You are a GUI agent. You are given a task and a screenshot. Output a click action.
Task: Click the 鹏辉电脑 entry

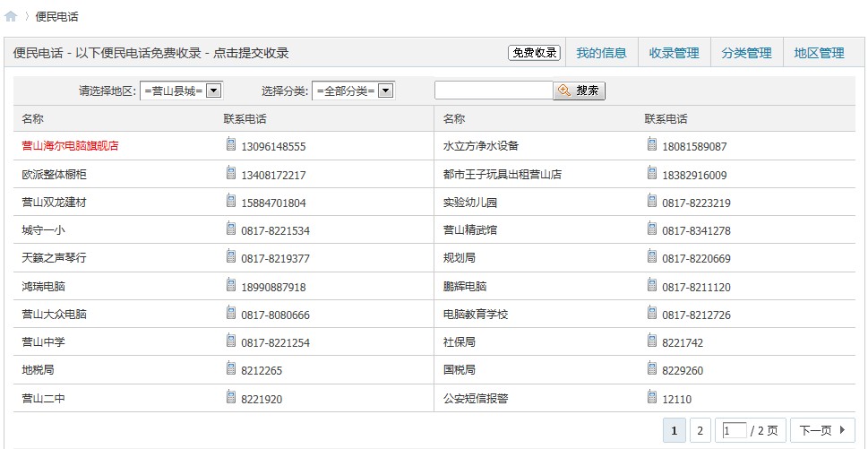[x=464, y=287]
